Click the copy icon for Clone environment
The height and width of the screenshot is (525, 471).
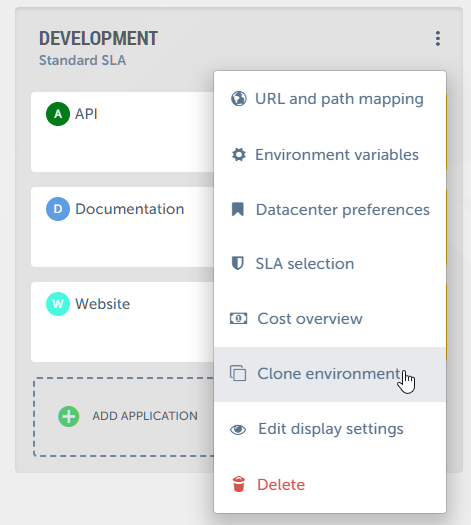238,373
